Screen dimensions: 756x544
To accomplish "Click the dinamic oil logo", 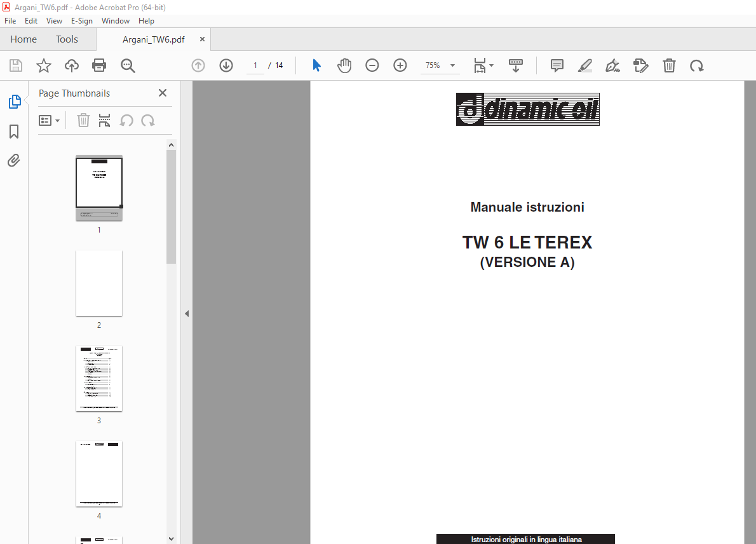I will tap(527, 109).
